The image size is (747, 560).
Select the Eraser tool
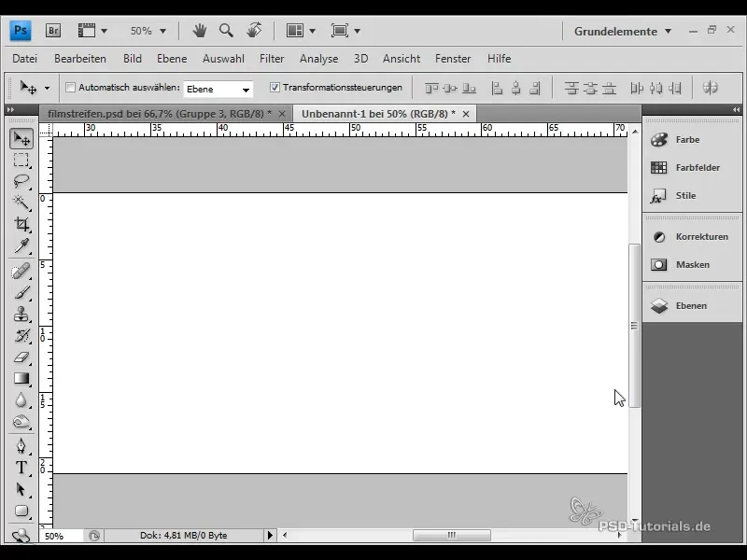(21, 357)
